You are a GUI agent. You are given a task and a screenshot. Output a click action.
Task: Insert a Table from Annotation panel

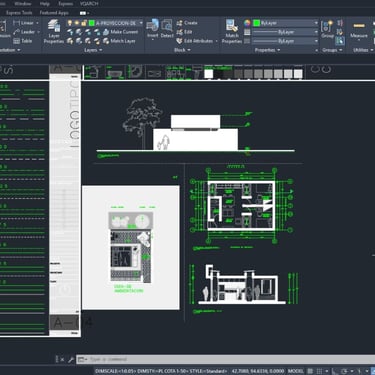23,41
